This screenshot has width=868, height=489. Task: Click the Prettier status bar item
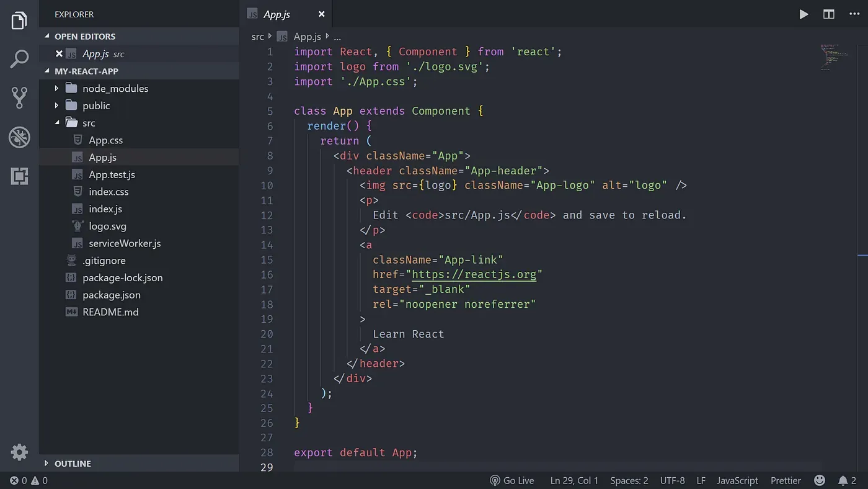pos(786,480)
